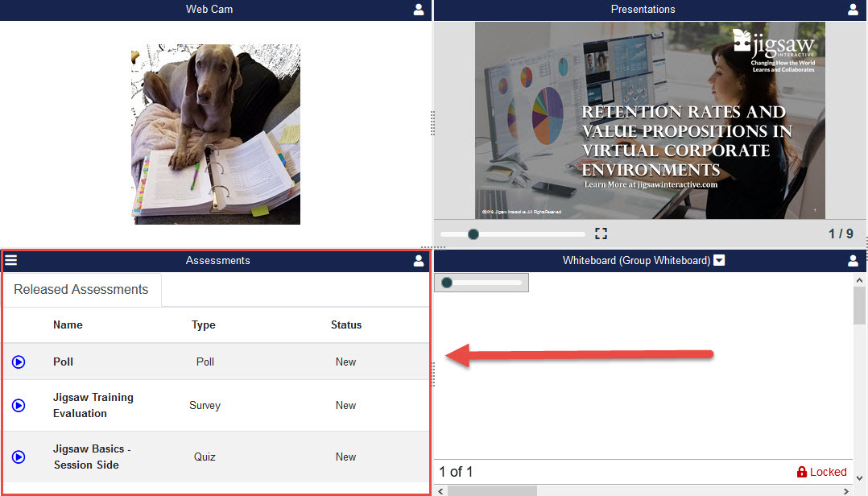Screen dimensions: 868x496
Task: Click the whiteboard zoom slider handle
Action: (447, 283)
